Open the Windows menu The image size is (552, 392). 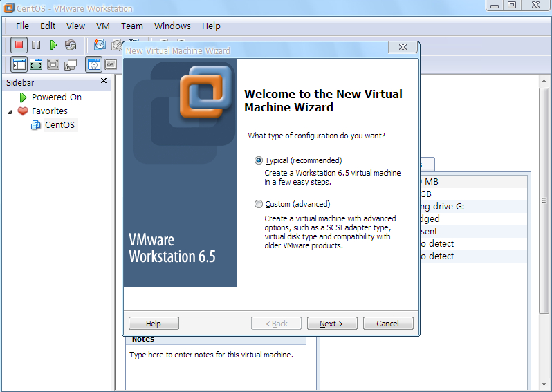(x=172, y=26)
